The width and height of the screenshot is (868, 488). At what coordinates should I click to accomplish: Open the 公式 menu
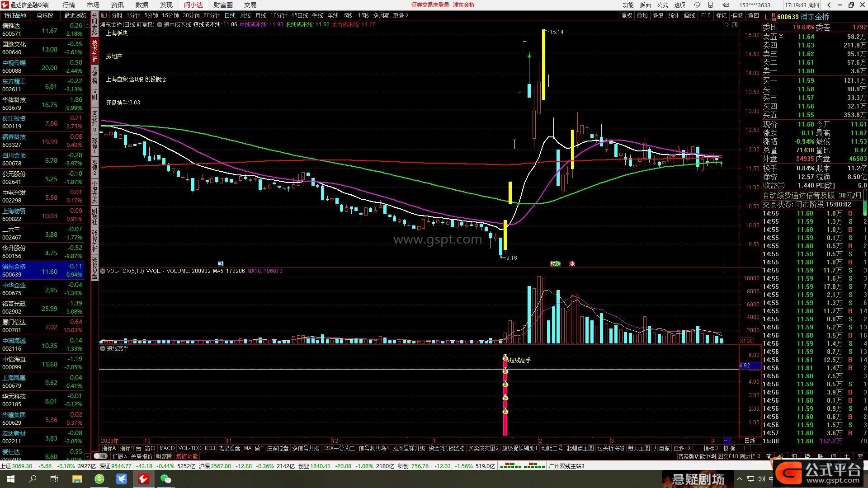coord(663,5)
